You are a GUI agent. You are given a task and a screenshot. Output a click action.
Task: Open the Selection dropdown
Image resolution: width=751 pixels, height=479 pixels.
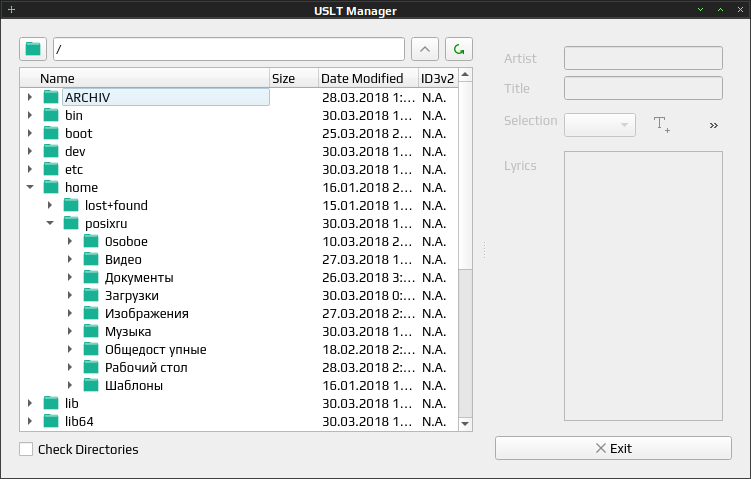pos(600,125)
